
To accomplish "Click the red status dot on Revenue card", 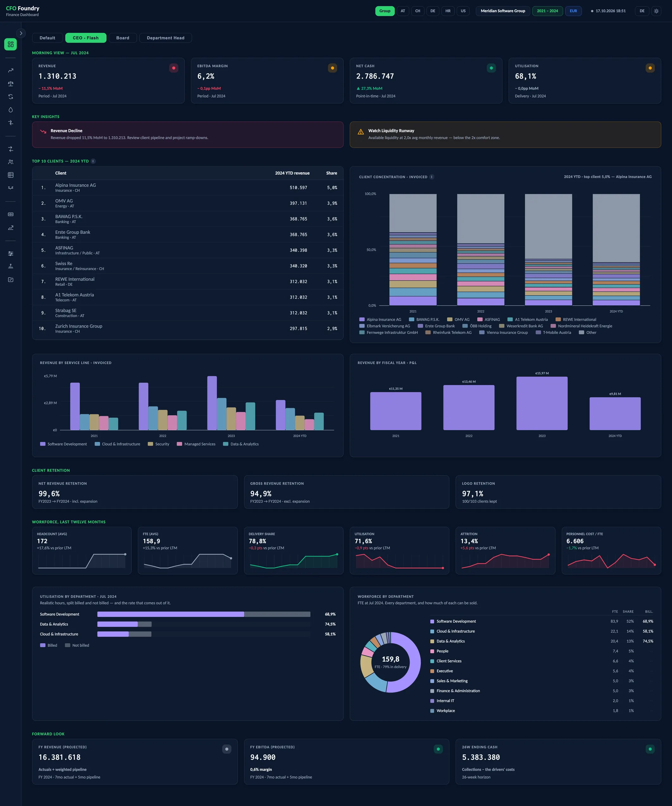I will click(x=174, y=68).
